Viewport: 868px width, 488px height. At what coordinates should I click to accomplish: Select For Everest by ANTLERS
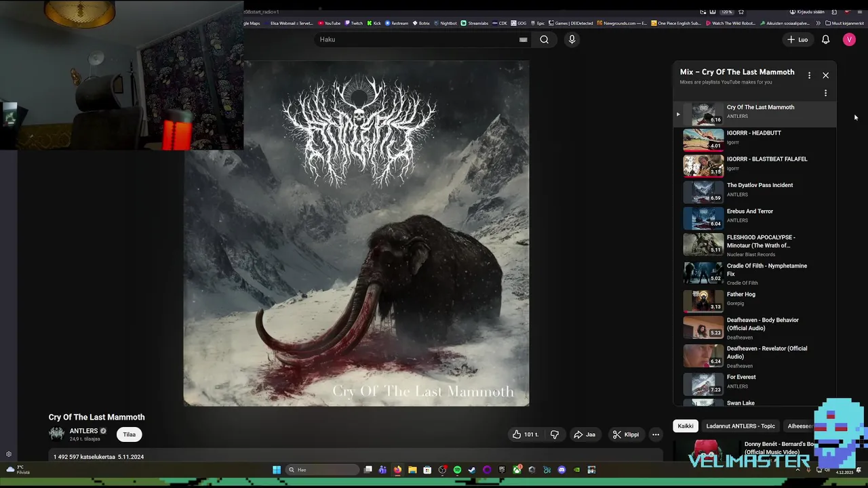(755, 384)
